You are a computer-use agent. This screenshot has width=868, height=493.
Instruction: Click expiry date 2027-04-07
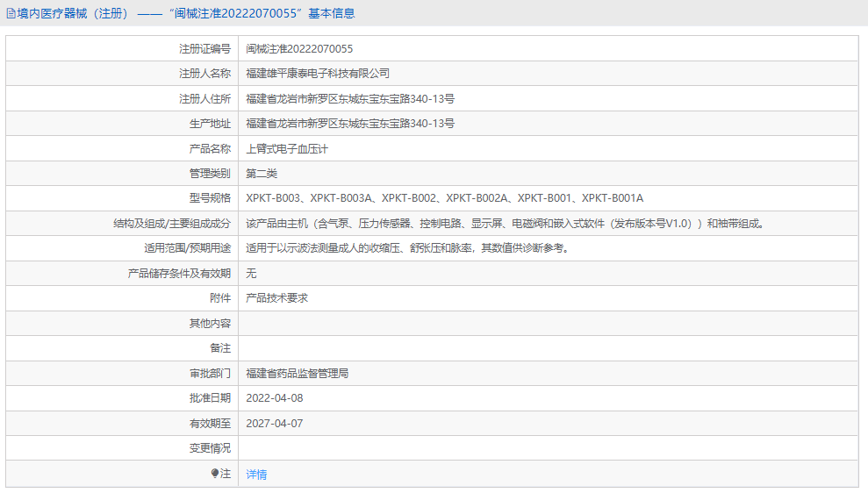[274, 423]
